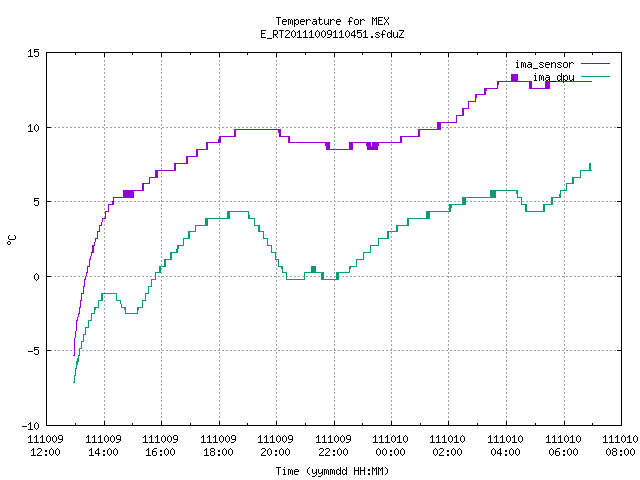The image size is (640, 480).
Task: Click the ima_sensor curve start near -5
Action: click(x=74, y=354)
